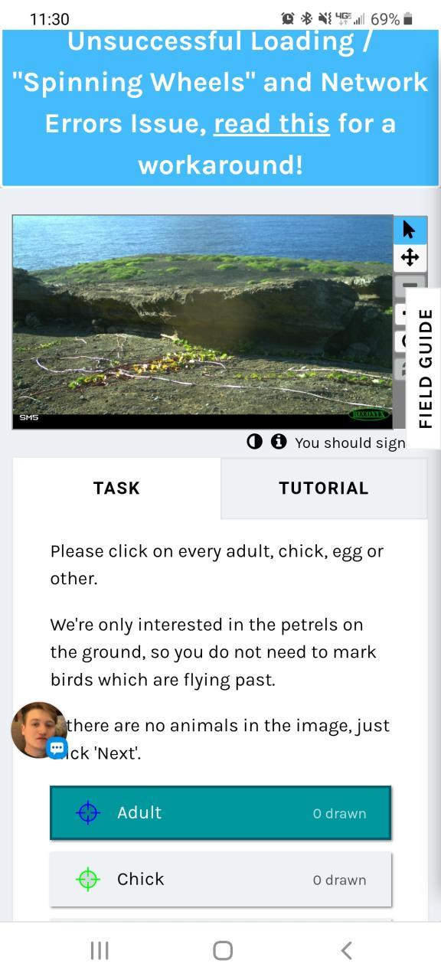Open the chat bubble icon
The width and height of the screenshot is (441, 980).
(x=57, y=747)
